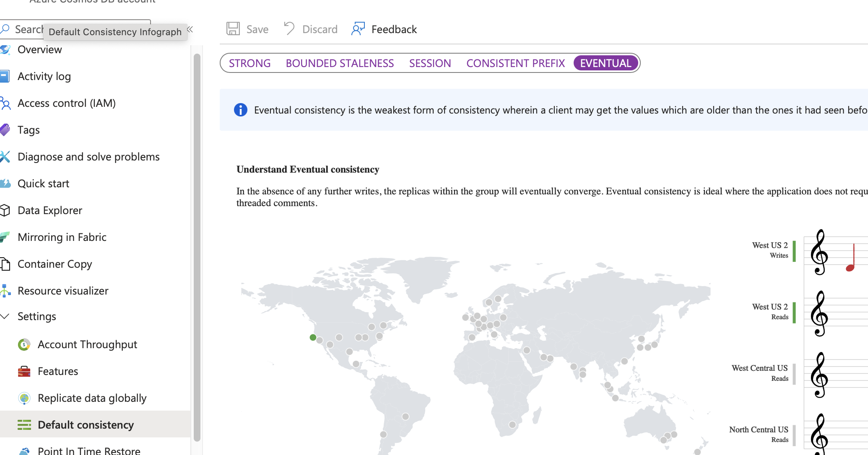This screenshot has width=868, height=455.
Task: Select the STRONG consistency option
Action: 249,63
